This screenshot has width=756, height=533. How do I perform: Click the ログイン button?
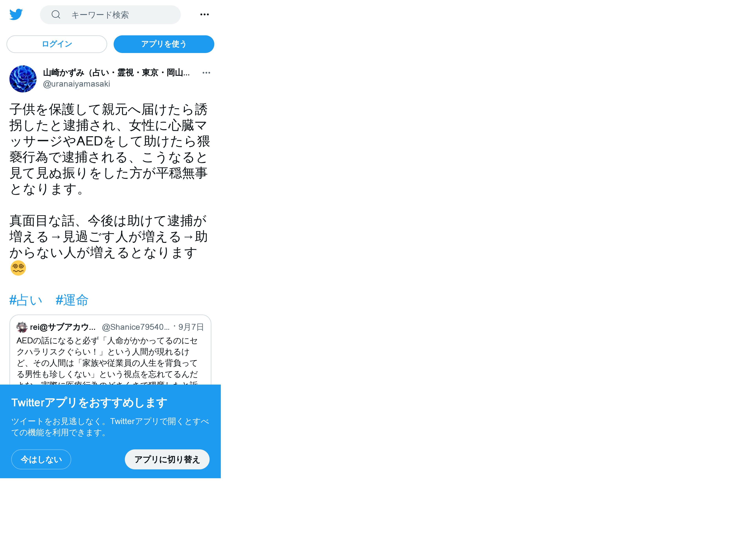tap(57, 44)
